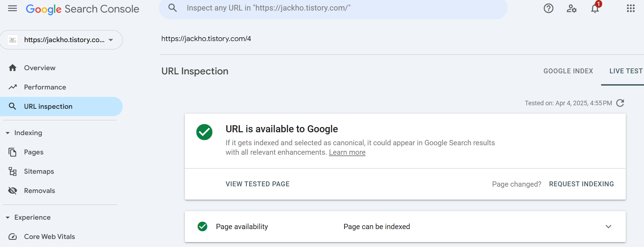
Task: Open the hamburger main menu
Action: point(12,8)
